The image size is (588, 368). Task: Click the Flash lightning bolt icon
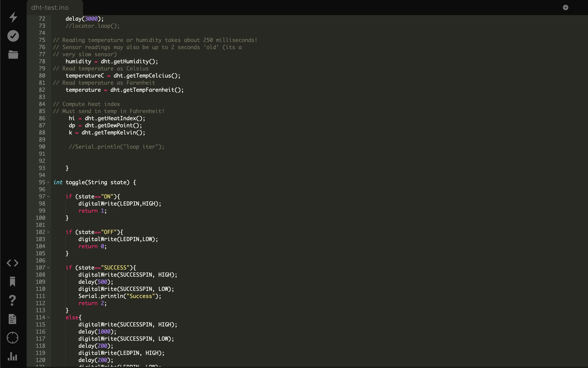pyautogui.click(x=13, y=17)
